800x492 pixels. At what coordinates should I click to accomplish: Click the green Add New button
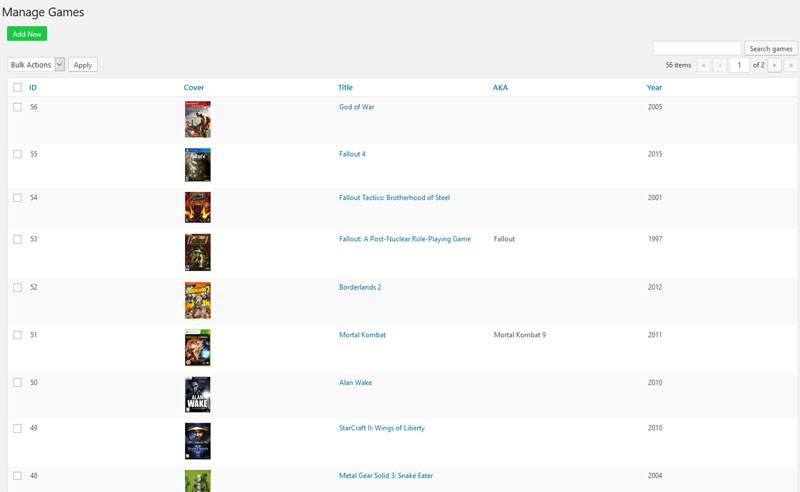tap(27, 34)
